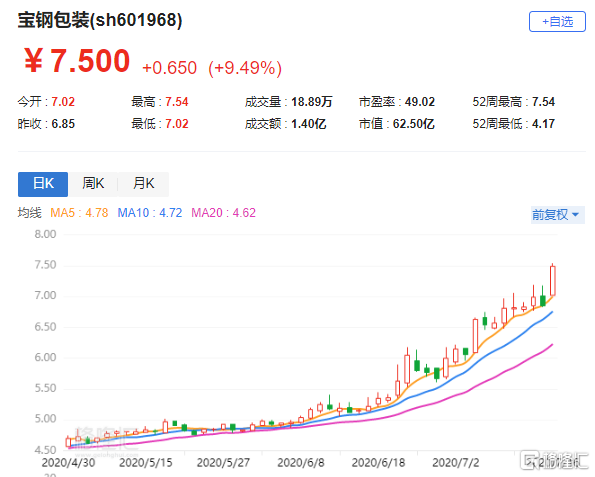
Task: Click the 5.00 y-axis price label
Action: [x=45, y=419]
